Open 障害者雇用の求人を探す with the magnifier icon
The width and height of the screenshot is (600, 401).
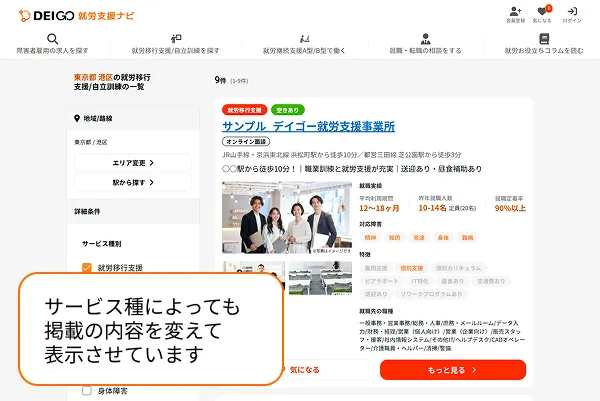point(52,44)
